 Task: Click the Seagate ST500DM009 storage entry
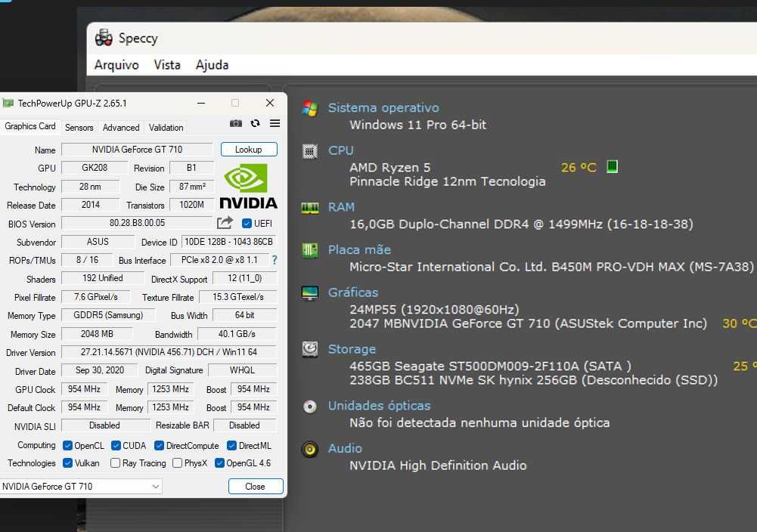tap(490, 366)
